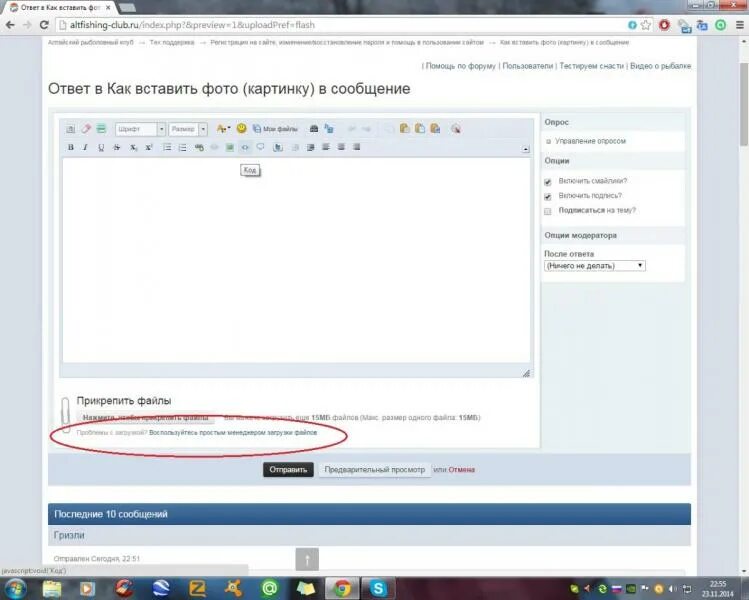Click the Отмена cancel link
Screen dimensions: 749x600
click(461, 470)
